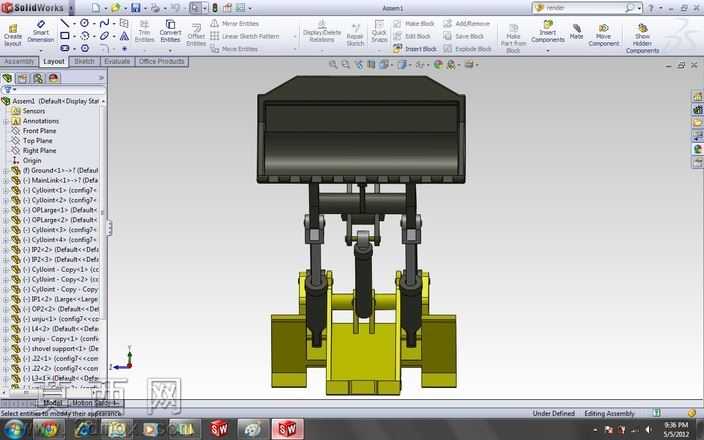Click the New document icon
The image size is (704, 440).
click(x=96, y=8)
